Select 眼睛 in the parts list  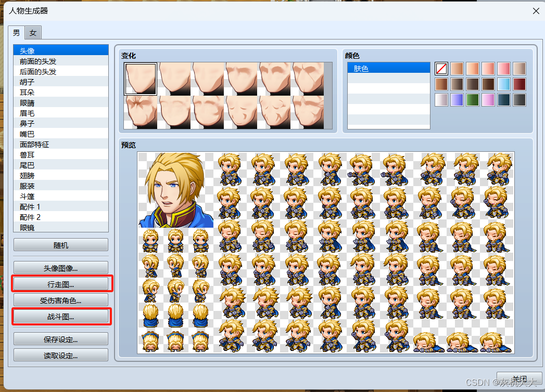[61, 103]
